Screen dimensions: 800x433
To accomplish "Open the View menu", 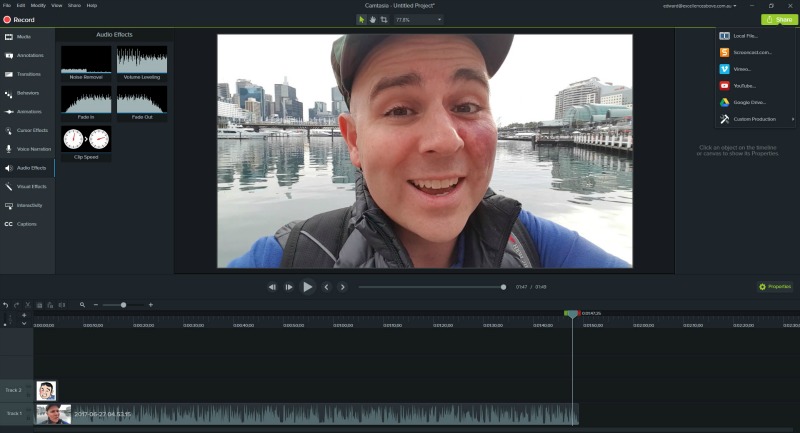I will click(57, 5).
